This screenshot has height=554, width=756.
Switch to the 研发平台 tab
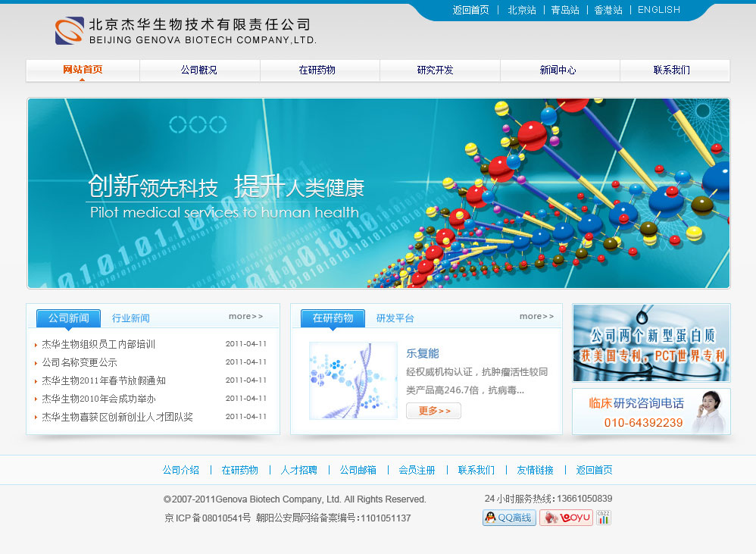click(395, 318)
